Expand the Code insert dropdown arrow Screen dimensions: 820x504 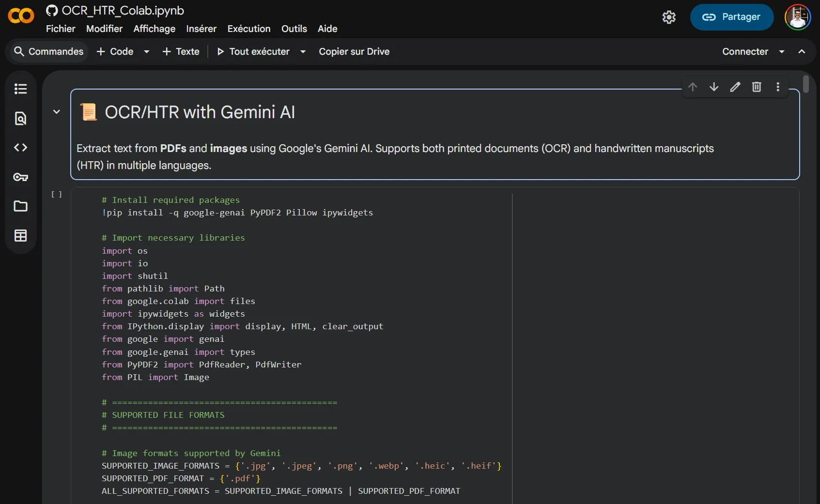coord(146,52)
